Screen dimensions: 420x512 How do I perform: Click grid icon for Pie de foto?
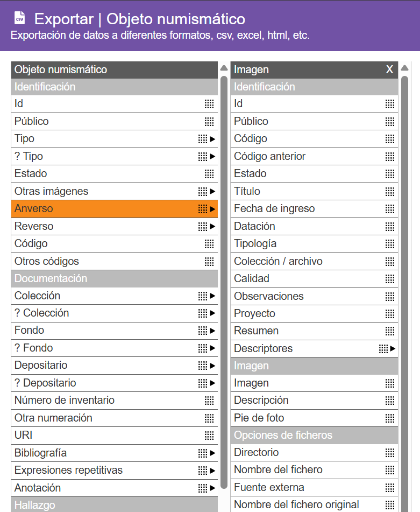[390, 418]
